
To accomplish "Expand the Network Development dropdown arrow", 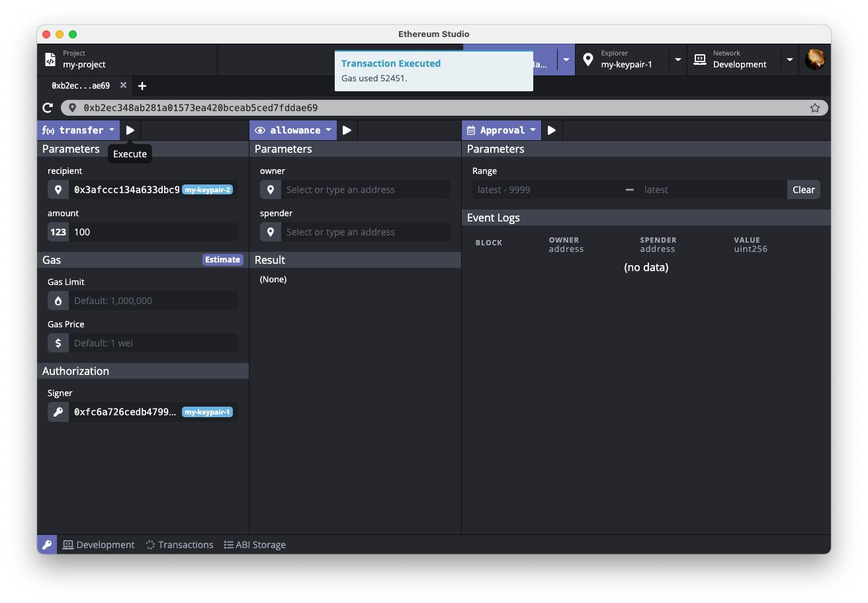I will point(790,60).
